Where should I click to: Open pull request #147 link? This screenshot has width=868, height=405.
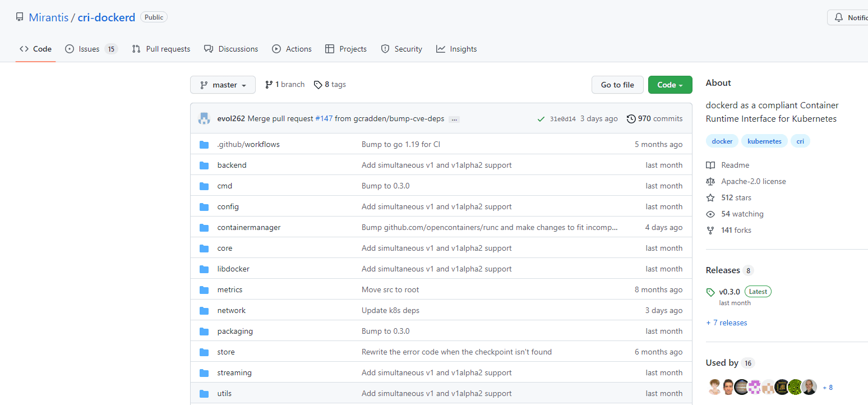click(x=324, y=118)
